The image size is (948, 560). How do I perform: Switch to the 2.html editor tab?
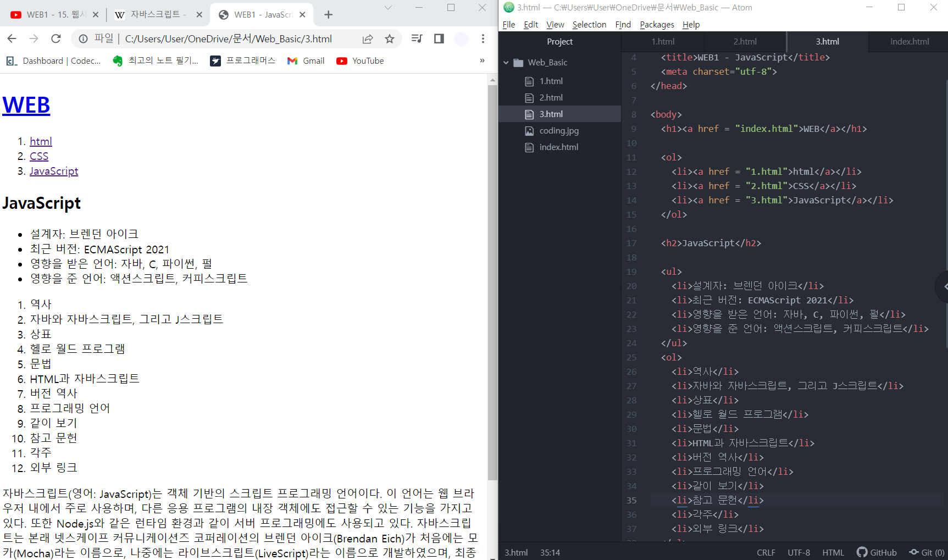click(745, 41)
